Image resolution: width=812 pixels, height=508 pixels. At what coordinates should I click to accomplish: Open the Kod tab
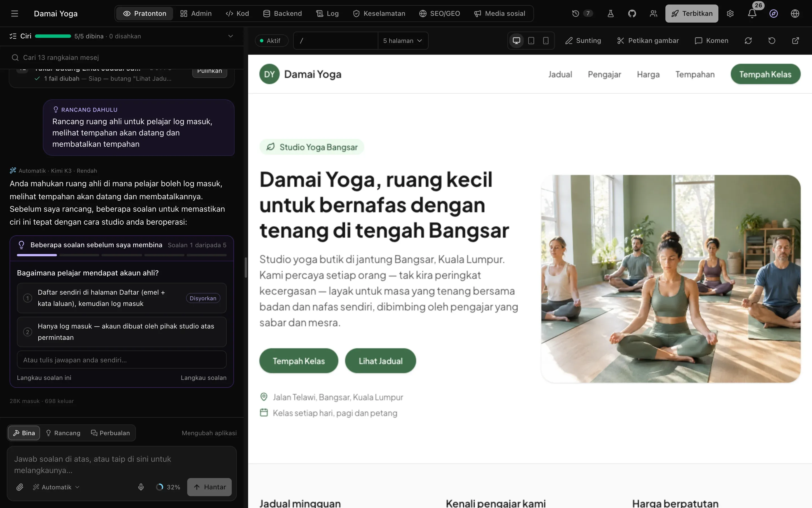[237, 14]
